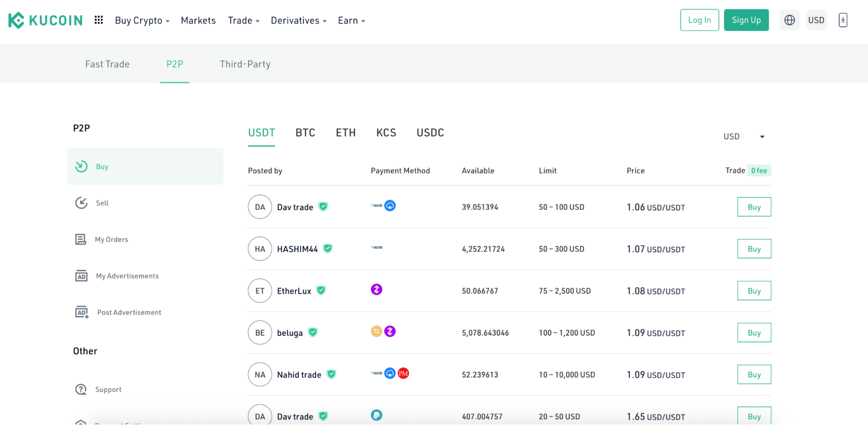The height and width of the screenshot is (425, 868).
Task: Click the Support question mark icon
Action: [81, 389]
